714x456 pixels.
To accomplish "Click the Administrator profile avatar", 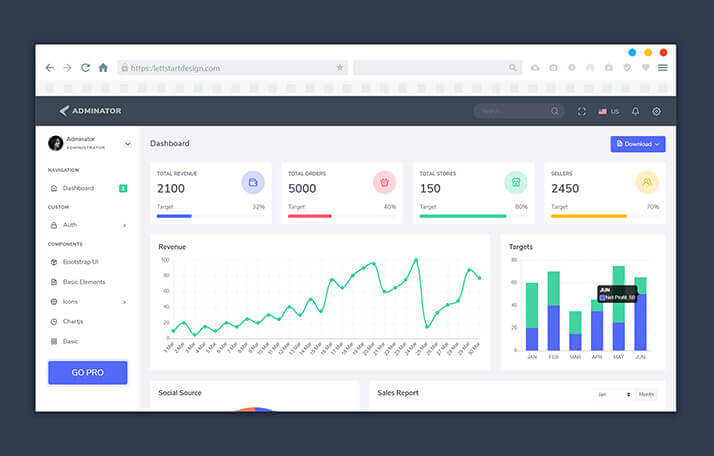I will [x=56, y=143].
